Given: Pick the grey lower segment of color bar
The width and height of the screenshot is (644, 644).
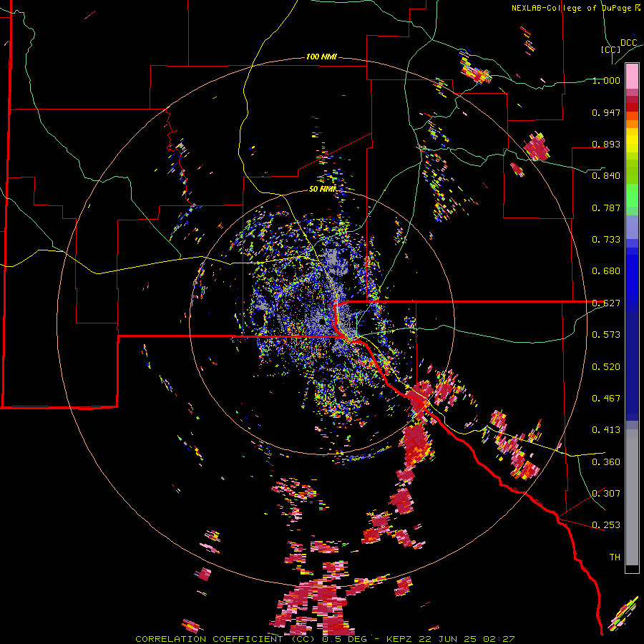Looking at the screenshot, I should 632,497.
